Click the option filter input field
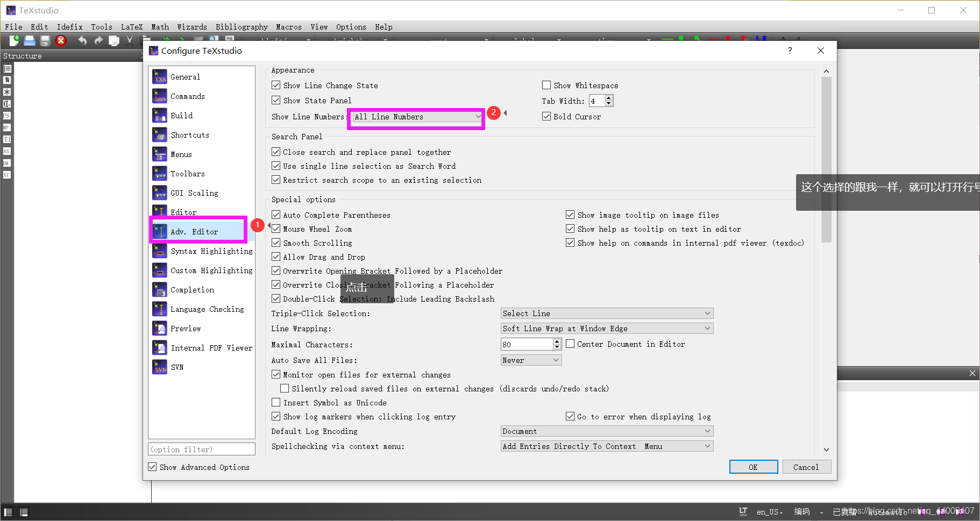This screenshot has height=521, width=980. click(x=202, y=449)
